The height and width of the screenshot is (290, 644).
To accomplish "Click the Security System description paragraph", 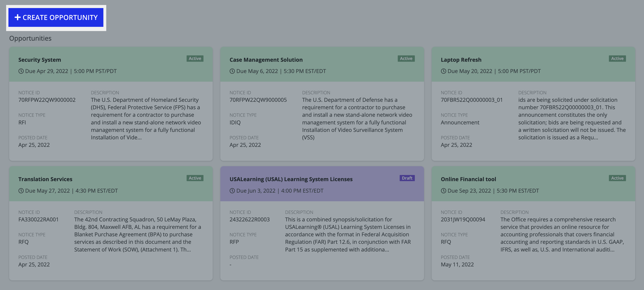I will [146, 119].
